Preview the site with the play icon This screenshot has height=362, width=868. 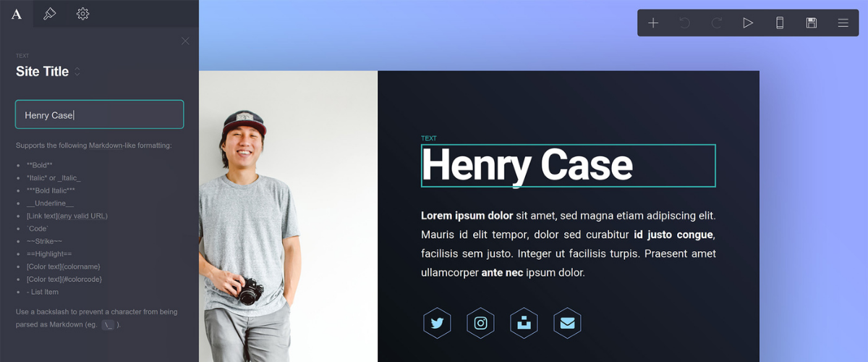pyautogui.click(x=748, y=23)
